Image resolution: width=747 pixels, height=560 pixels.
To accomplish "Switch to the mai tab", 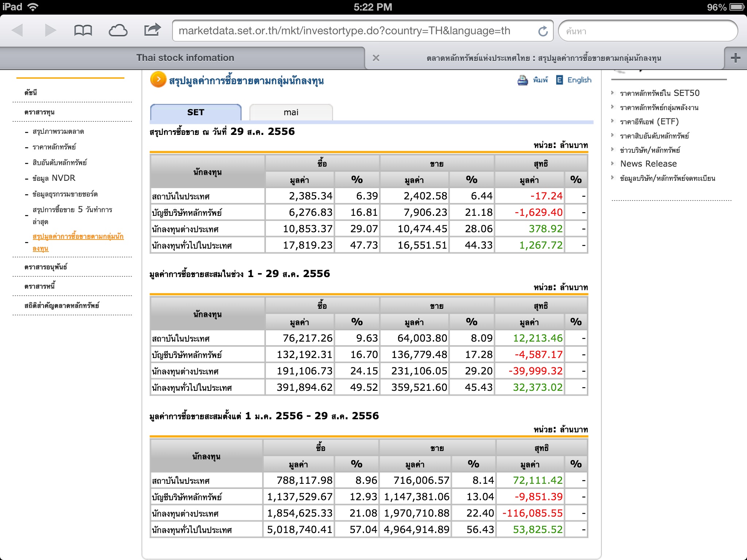I will pos(291,112).
